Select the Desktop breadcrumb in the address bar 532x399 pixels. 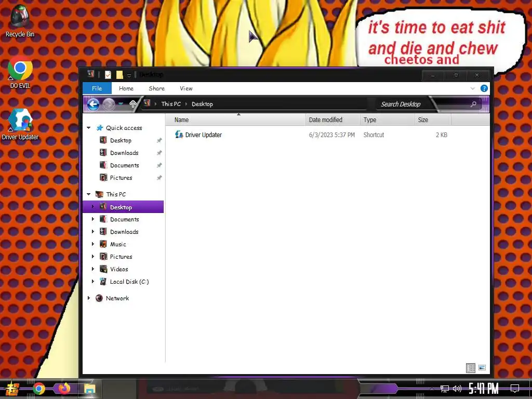pos(202,104)
